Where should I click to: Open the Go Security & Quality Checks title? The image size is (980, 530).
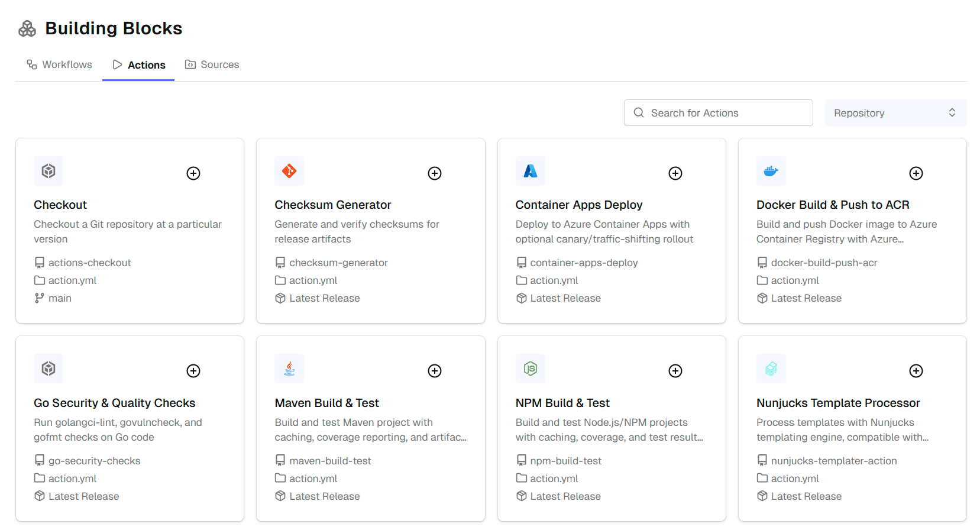point(114,403)
